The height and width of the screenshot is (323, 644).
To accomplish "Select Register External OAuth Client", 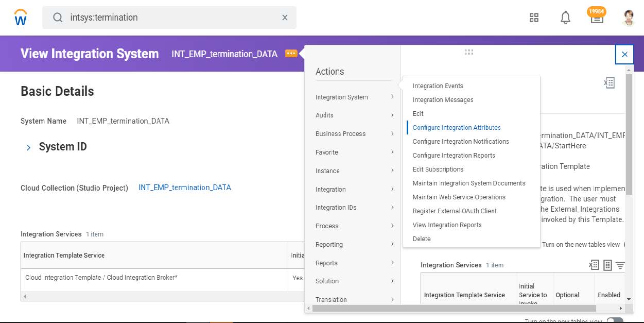I will click(455, 211).
